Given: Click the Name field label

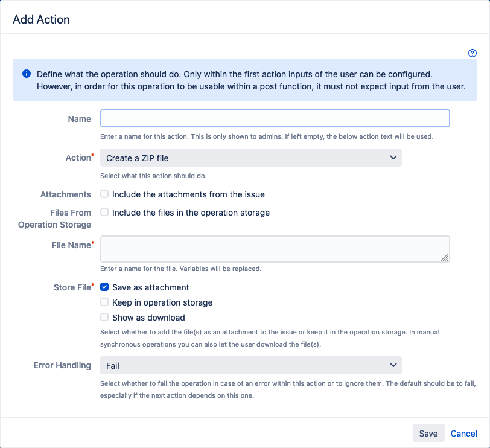Looking at the screenshot, I should (79, 119).
